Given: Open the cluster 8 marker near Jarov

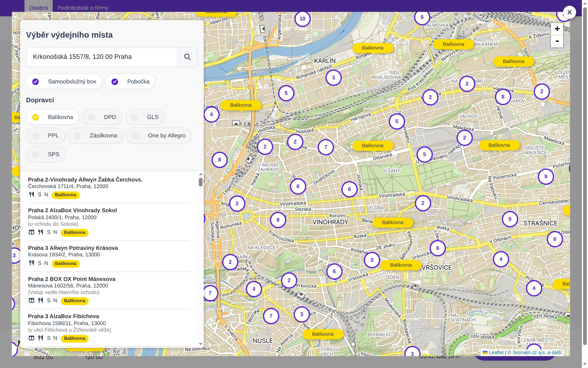Looking at the screenshot, I should pyautogui.click(x=503, y=97).
